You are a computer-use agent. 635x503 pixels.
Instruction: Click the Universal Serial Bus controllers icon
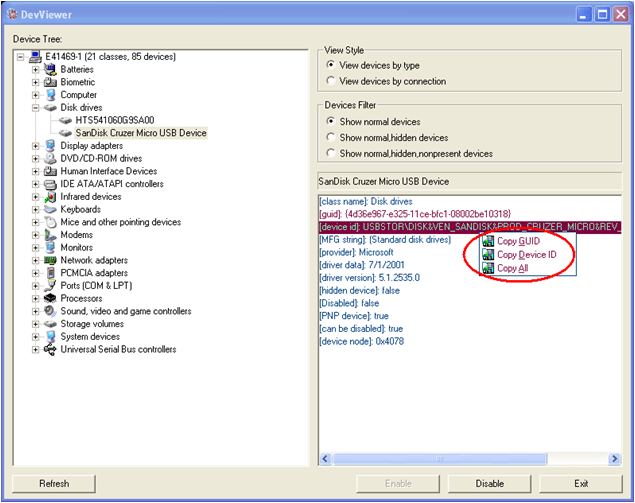coord(50,350)
